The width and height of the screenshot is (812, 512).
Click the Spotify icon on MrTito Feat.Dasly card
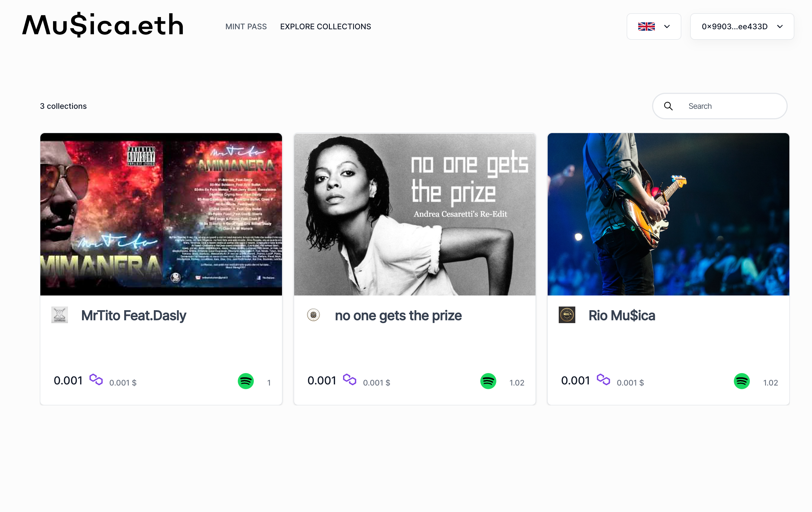click(x=246, y=381)
